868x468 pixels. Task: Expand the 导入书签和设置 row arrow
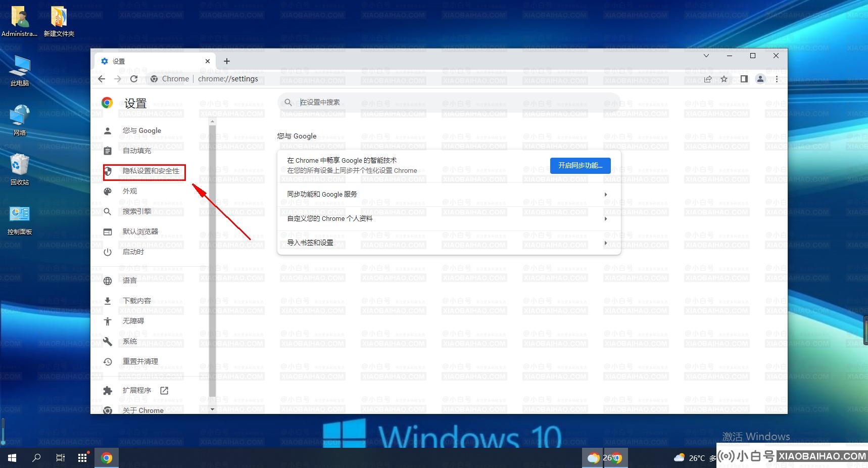[x=605, y=243]
